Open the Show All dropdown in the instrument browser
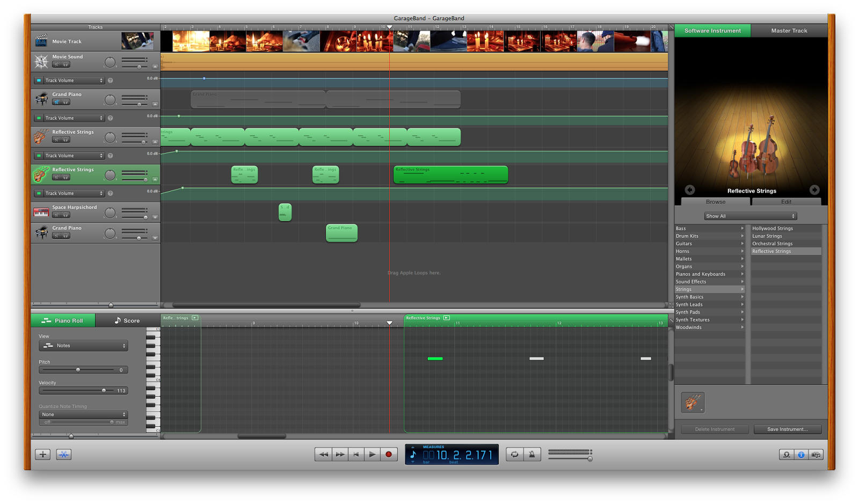Image resolution: width=859 pixels, height=504 pixels. pos(750,216)
